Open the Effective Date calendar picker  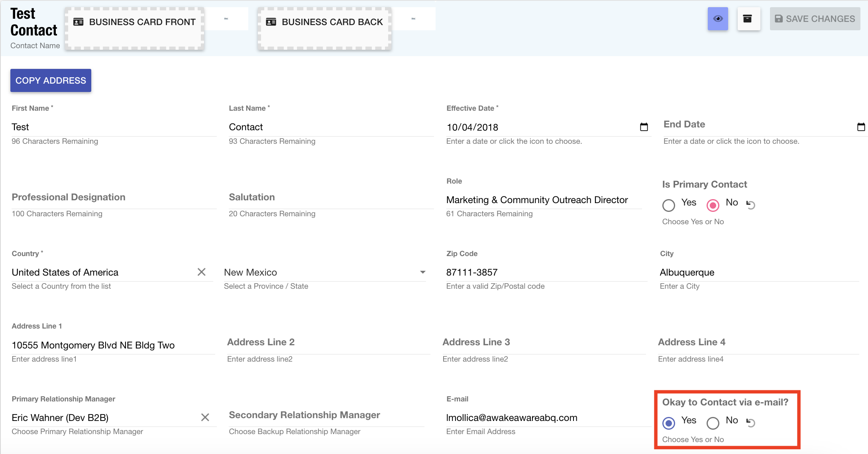[644, 127]
